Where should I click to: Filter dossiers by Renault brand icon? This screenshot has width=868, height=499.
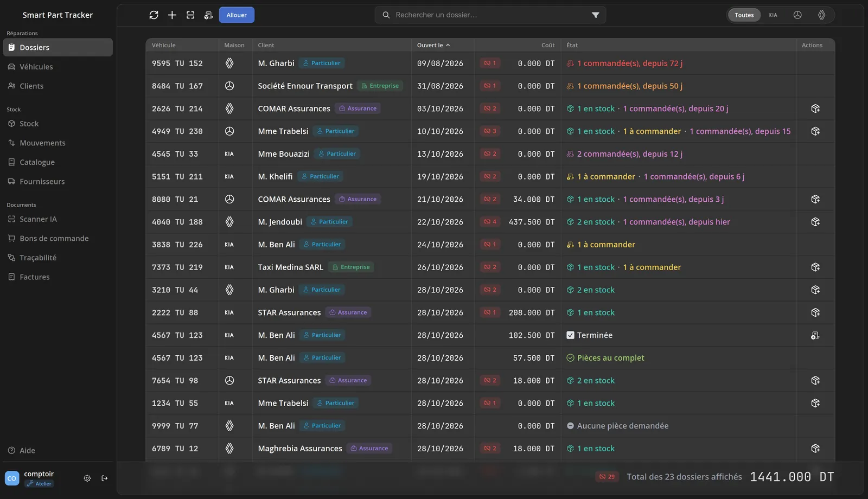tap(822, 15)
